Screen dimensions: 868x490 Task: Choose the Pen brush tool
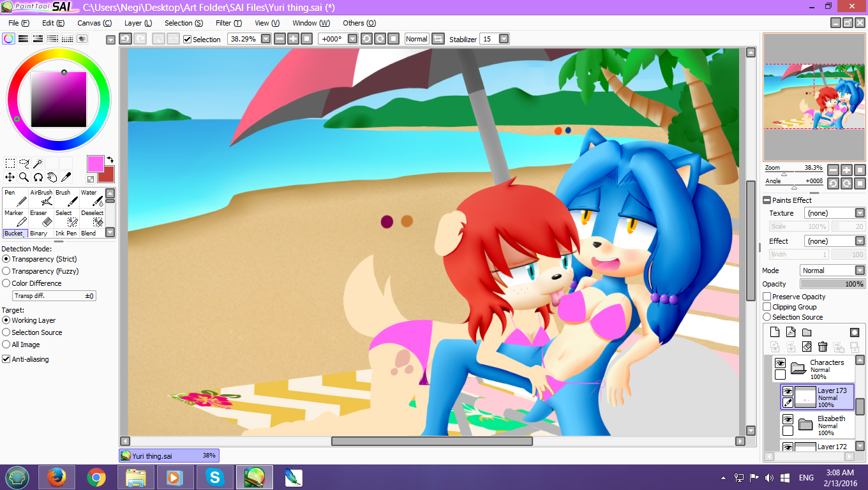(x=15, y=198)
